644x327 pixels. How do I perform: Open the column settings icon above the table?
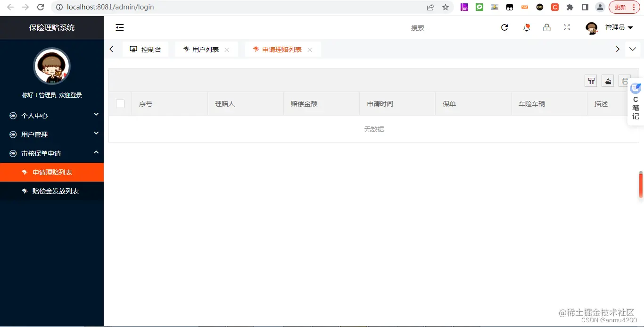pos(591,81)
